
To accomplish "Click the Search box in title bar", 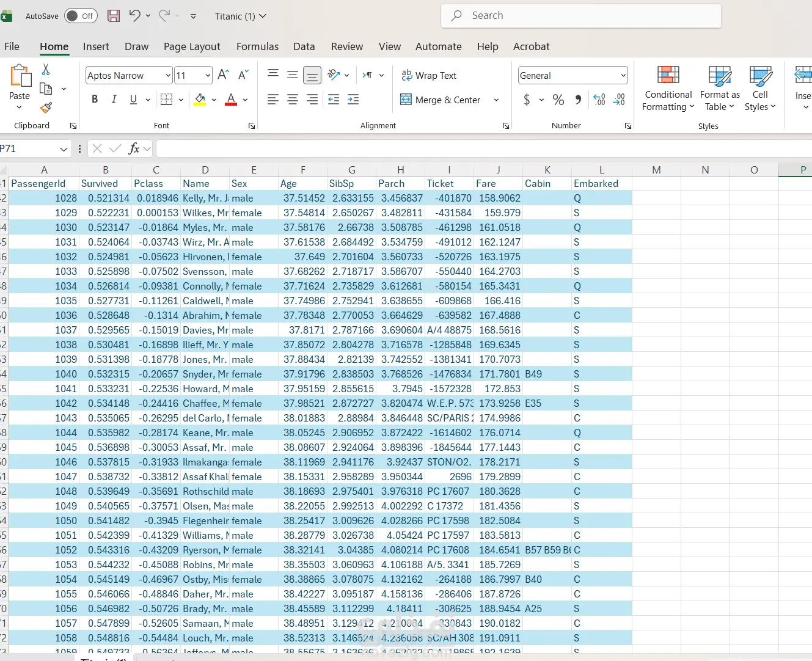I will [x=580, y=16].
